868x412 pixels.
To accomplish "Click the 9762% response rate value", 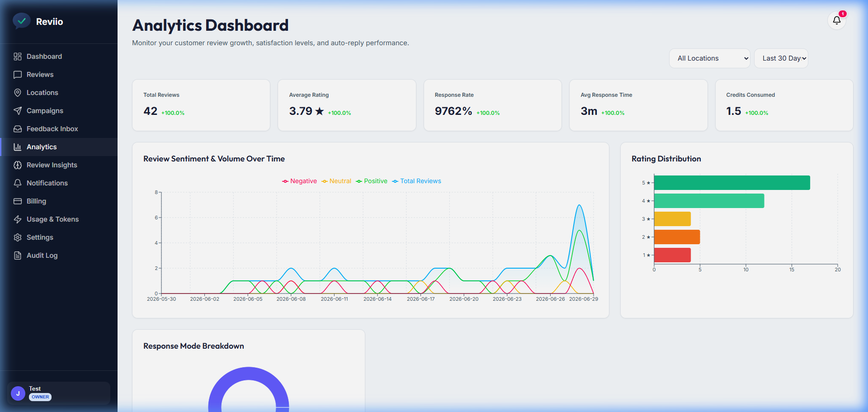I will [x=453, y=111].
